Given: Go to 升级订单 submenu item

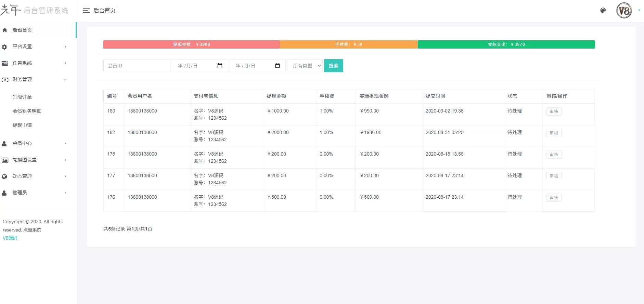Looking at the screenshot, I should click(22, 97).
